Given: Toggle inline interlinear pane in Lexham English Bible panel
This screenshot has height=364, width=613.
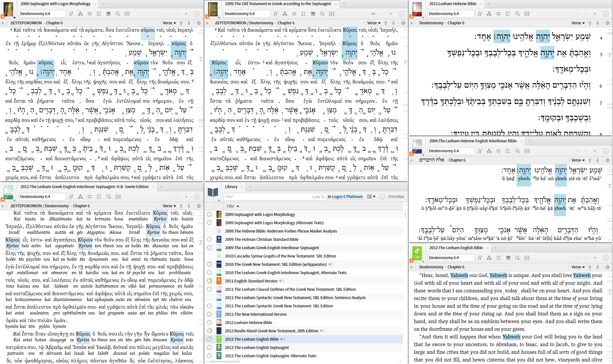Looking at the screenshot, I should [x=508, y=258].
